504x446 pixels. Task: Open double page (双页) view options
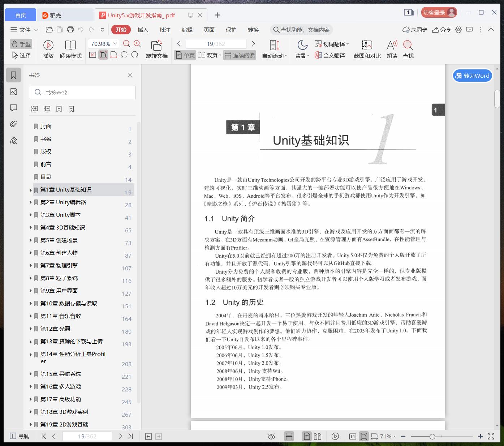click(x=210, y=55)
